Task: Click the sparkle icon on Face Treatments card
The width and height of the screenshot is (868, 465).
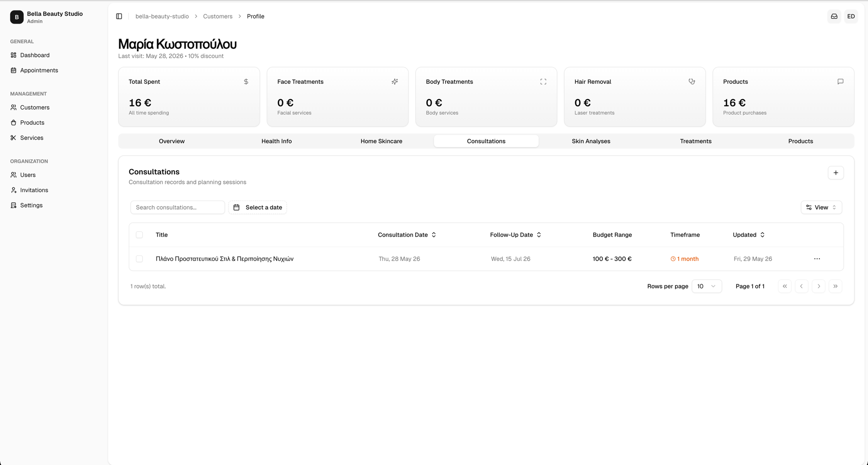Action: pyautogui.click(x=395, y=82)
